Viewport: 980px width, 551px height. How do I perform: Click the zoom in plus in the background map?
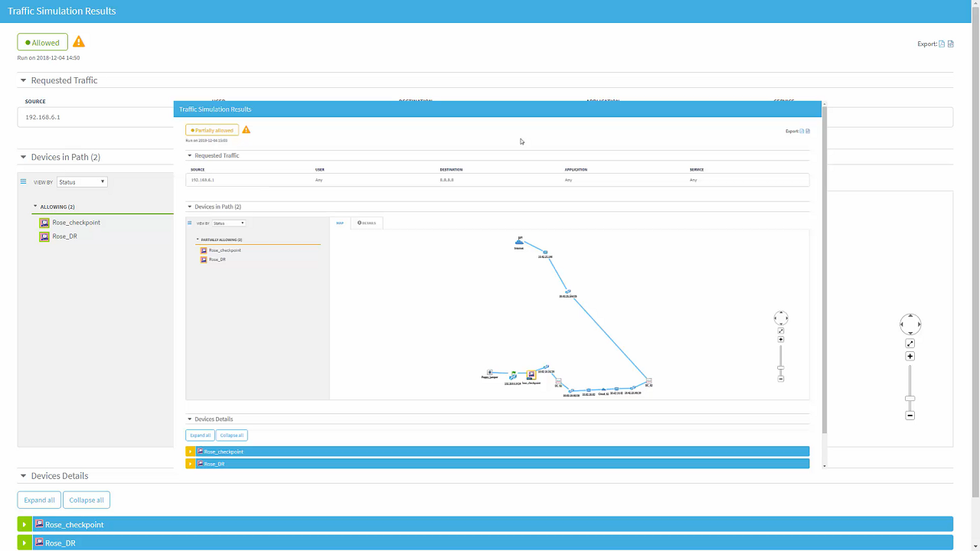pyautogui.click(x=910, y=357)
